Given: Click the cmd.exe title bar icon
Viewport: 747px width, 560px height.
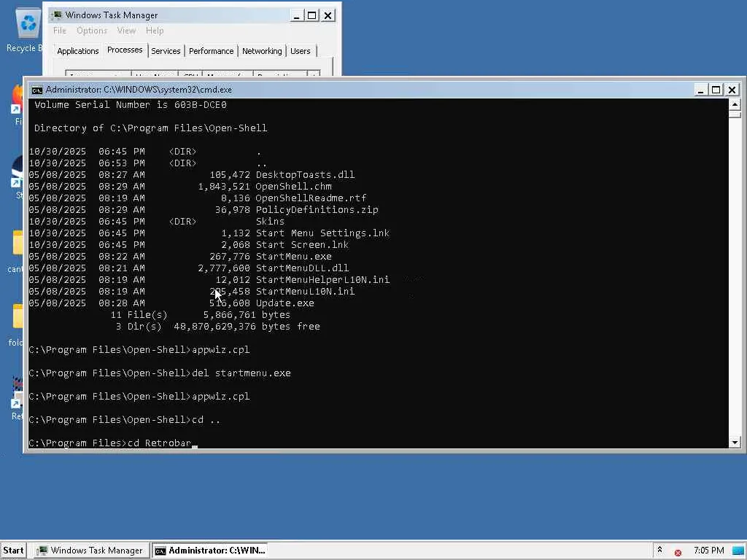Looking at the screenshot, I should click(x=36, y=90).
